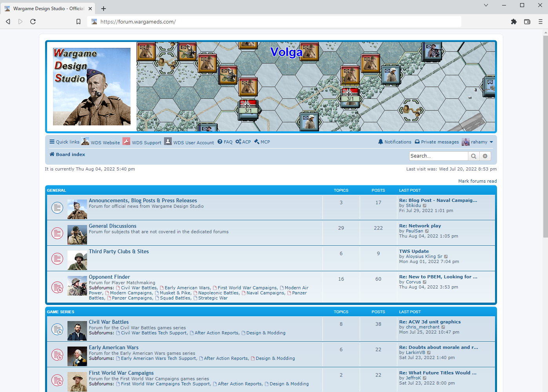Image resolution: width=548 pixels, height=392 pixels.
Task: Click General Discussions unread status icon
Action: [57, 233]
